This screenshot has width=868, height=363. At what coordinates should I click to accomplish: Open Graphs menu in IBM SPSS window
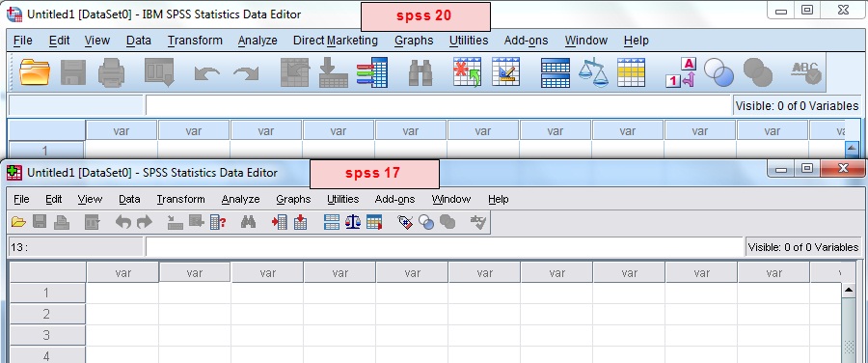[x=414, y=41]
